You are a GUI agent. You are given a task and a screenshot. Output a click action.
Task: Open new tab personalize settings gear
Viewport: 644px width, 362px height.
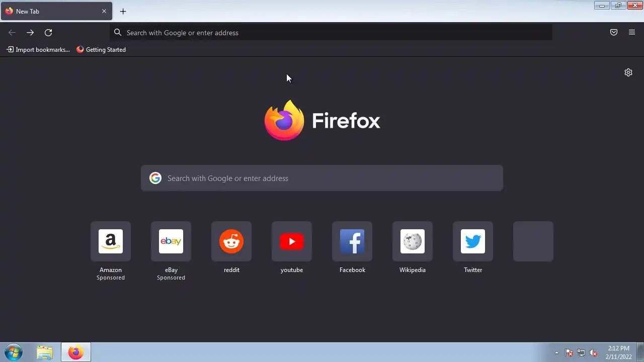[628, 72]
